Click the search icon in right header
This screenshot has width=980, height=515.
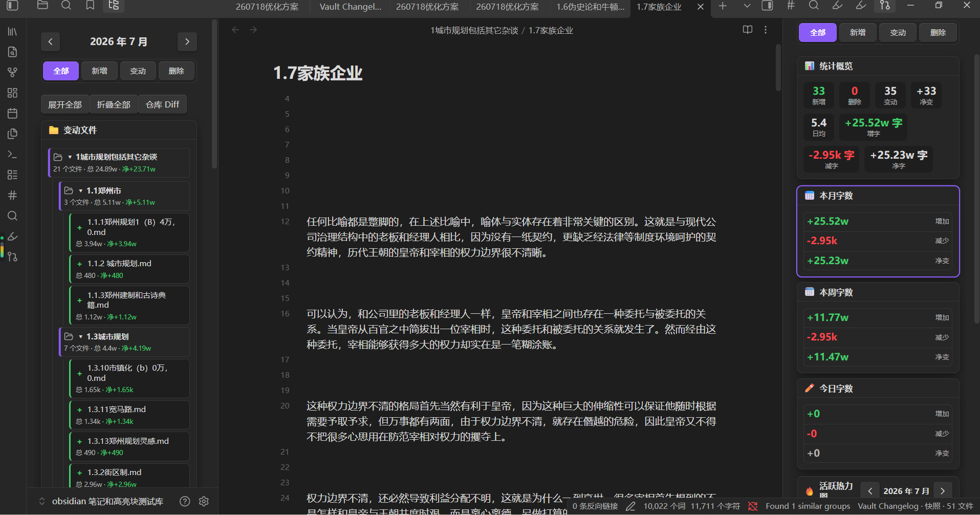point(814,6)
